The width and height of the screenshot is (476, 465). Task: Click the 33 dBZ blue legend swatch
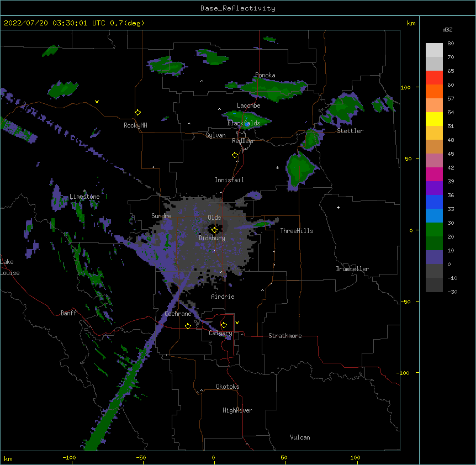(x=434, y=202)
